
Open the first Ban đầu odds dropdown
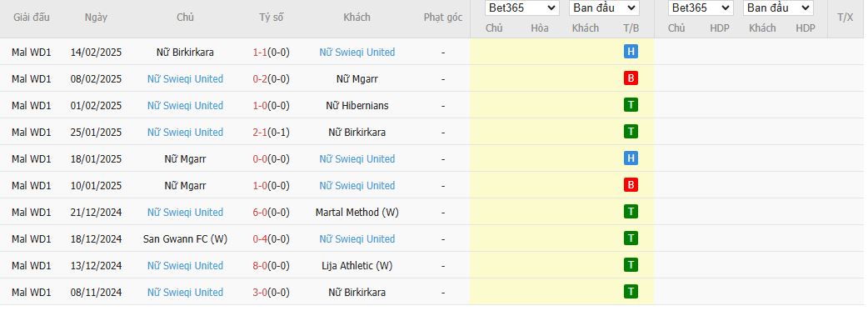604,8
